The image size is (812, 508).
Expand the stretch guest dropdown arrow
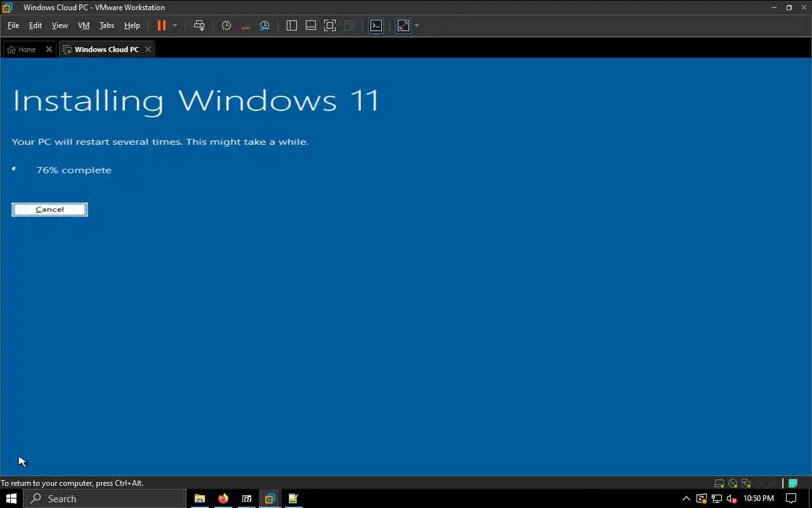pyautogui.click(x=417, y=25)
